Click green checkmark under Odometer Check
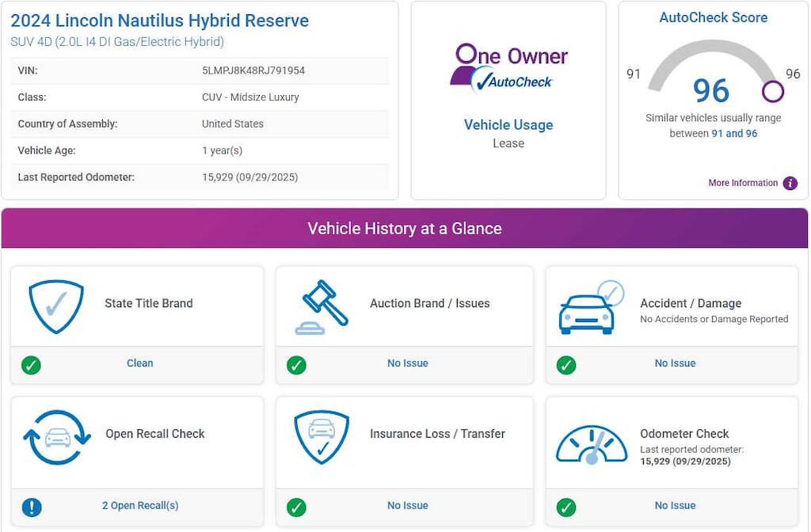This screenshot has height=532, width=811. (x=565, y=506)
